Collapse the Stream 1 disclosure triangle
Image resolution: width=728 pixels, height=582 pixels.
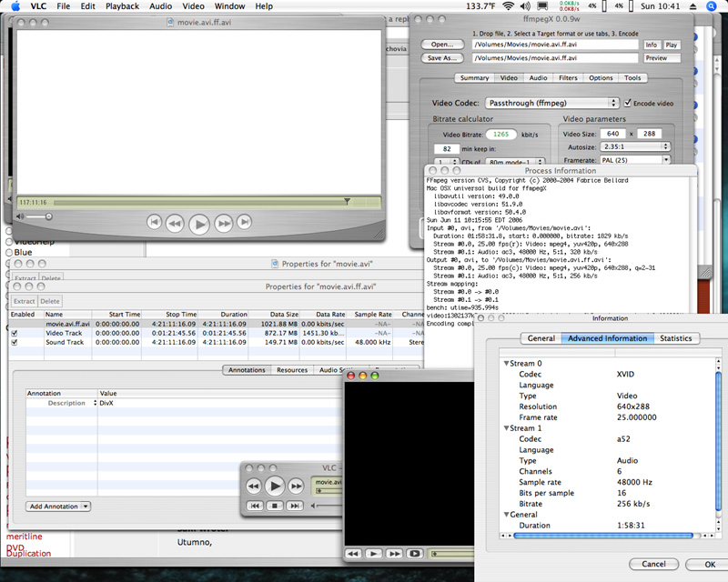[506, 428]
